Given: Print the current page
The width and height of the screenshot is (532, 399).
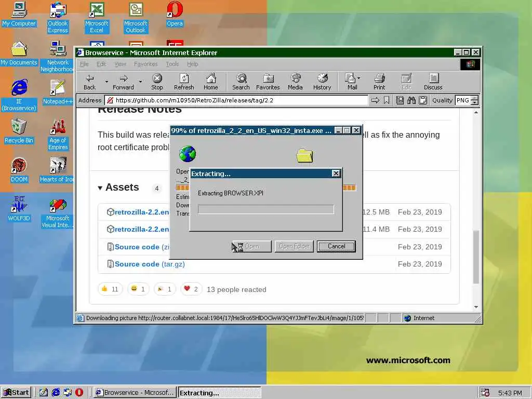Looking at the screenshot, I should pyautogui.click(x=379, y=82).
